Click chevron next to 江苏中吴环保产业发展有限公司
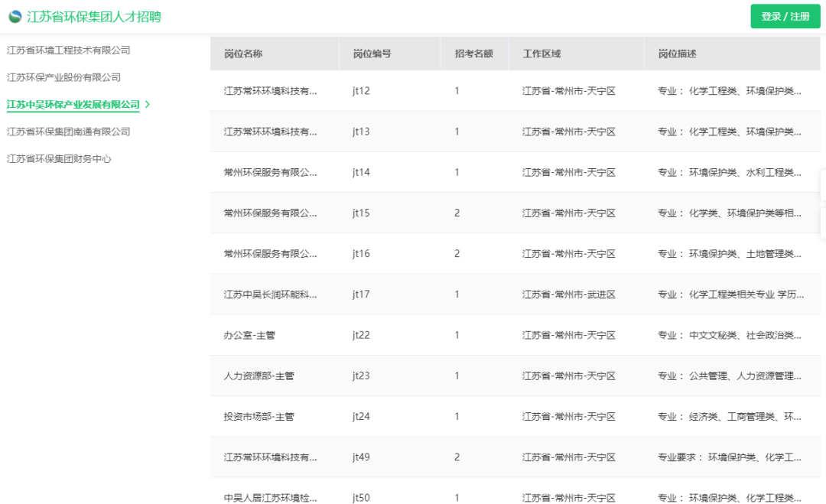The image size is (826, 504). (x=148, y=104)
